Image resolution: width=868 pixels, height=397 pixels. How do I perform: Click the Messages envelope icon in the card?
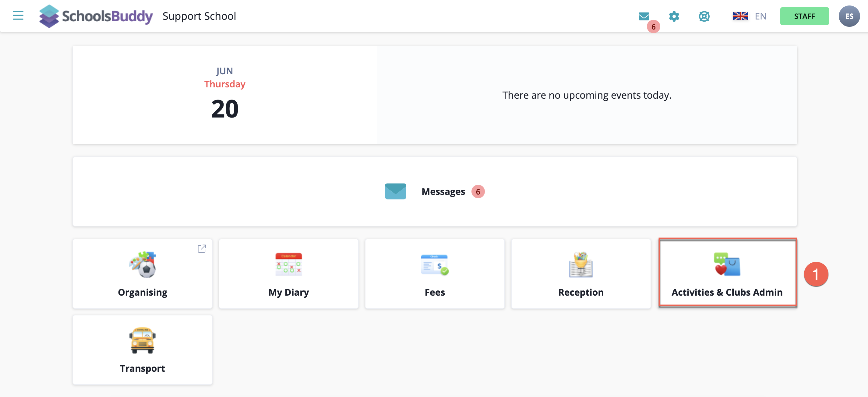395,191
